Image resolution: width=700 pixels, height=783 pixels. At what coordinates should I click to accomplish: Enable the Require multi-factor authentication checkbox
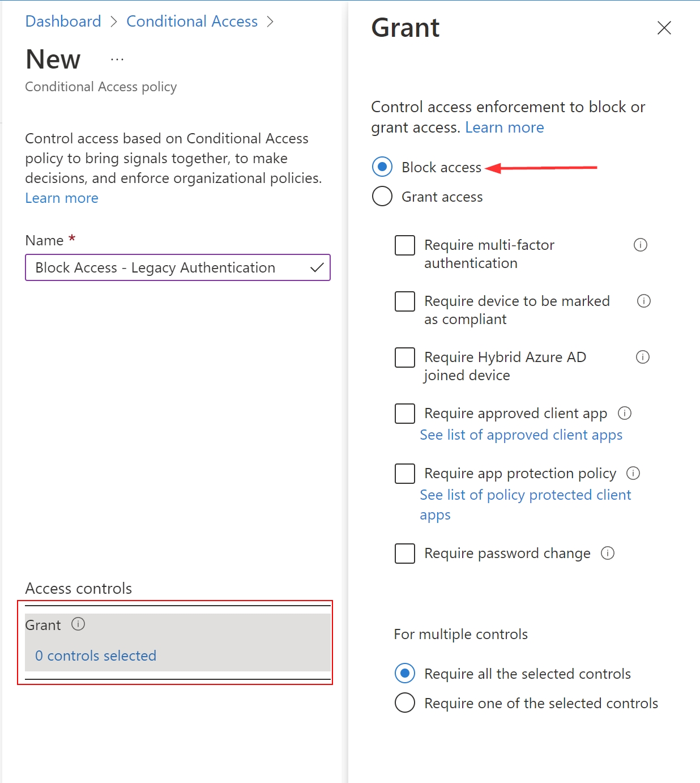(404, 245)
